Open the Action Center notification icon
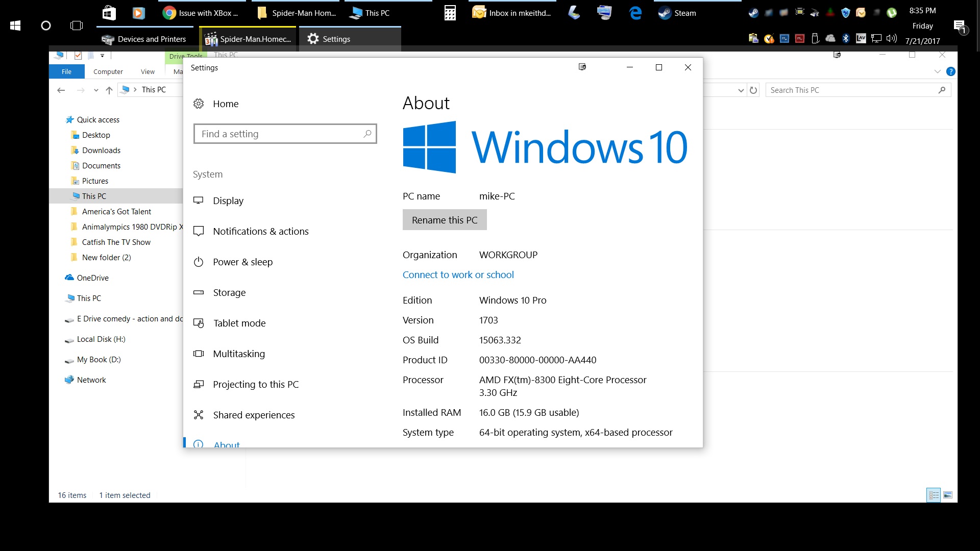 (960, 26)
